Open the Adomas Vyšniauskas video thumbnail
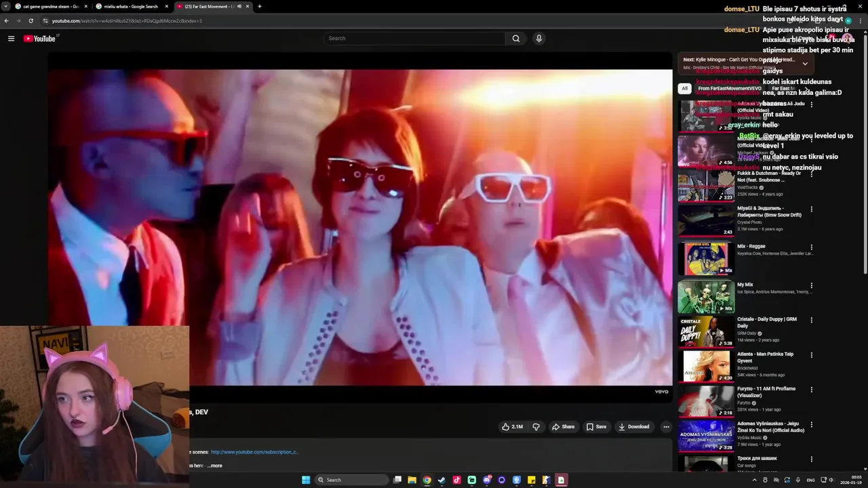This screenshot has height=488, width=868. pos(706,436)
